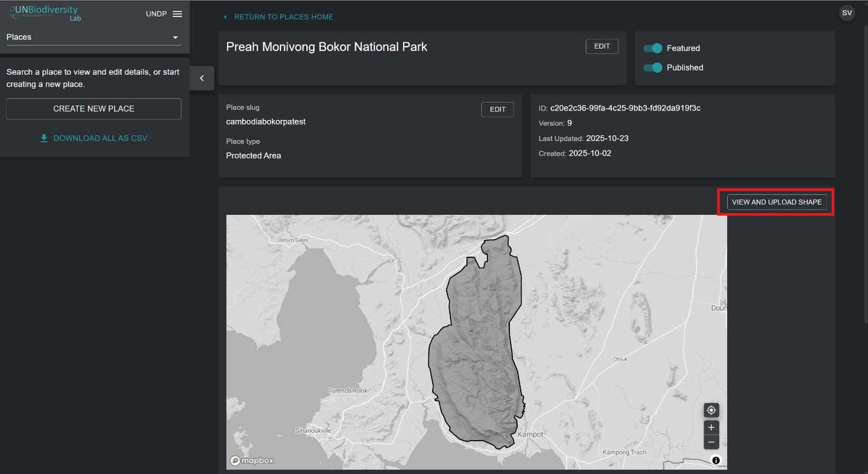The image size is (868, 474).
Task: Click the map locate/recenter icon
Action: (711, 410)
